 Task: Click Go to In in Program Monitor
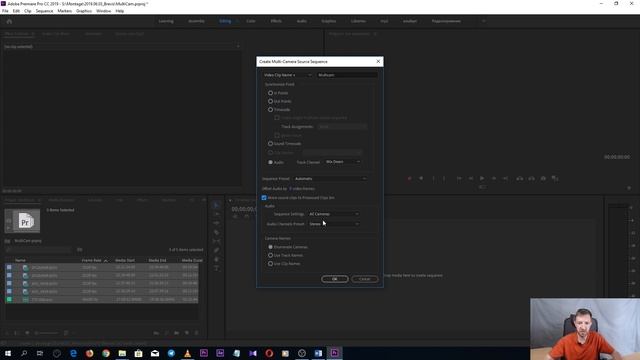point(459,178)
